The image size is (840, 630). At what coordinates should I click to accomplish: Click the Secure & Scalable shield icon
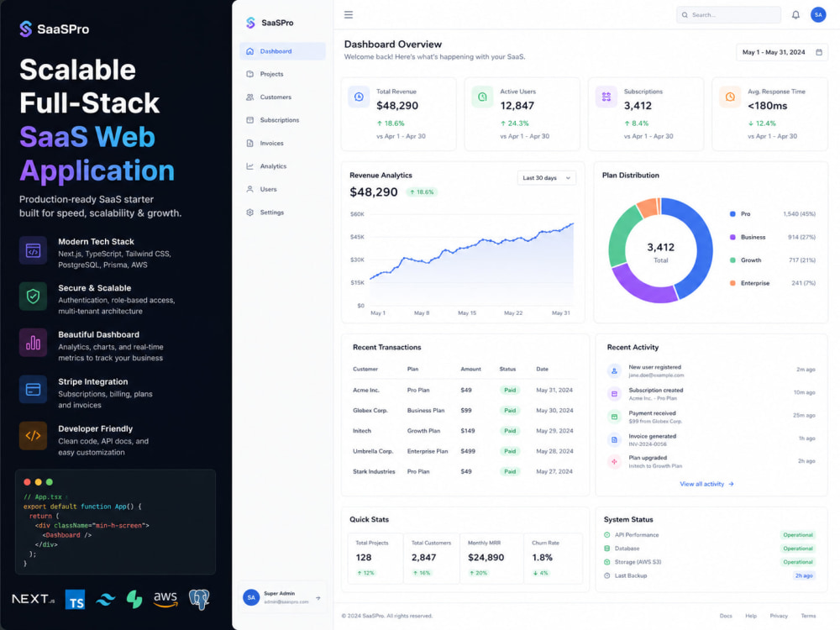coord(34,297)
